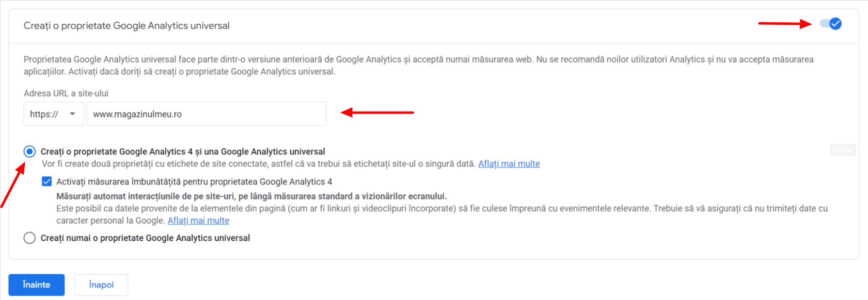Screen dimensions: 868x300
Task: Click the faded Arrow button on the right
Action: (x=843, y=150)
